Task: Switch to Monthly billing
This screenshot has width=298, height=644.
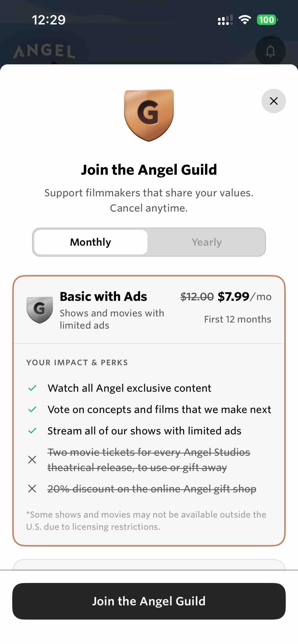Action: click(91, 242)
